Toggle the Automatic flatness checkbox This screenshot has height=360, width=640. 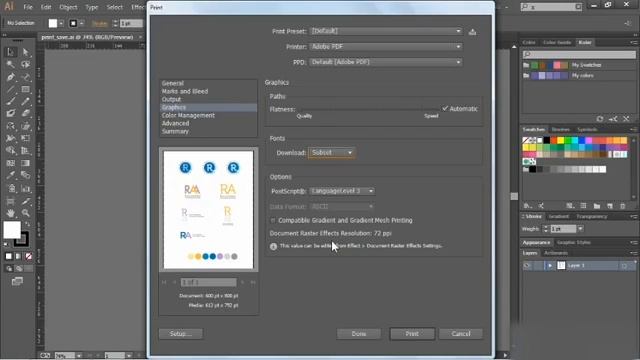[x=445, y=109]
